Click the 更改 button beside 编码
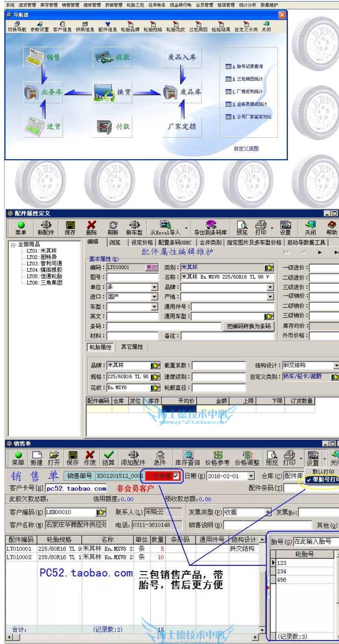This screenshot has height=644, width=339. tap(152, 267)
